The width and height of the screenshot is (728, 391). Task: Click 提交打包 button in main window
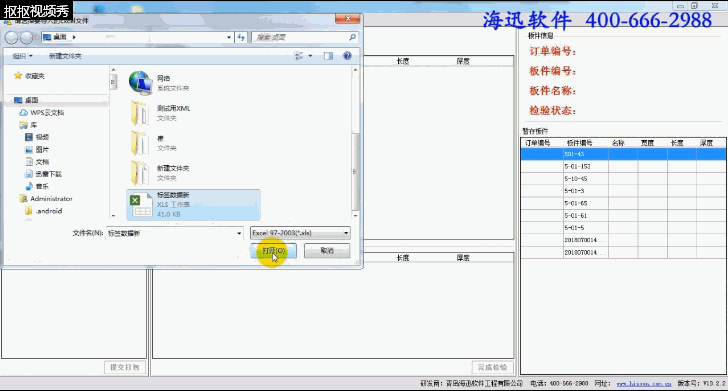pos(124,367)
